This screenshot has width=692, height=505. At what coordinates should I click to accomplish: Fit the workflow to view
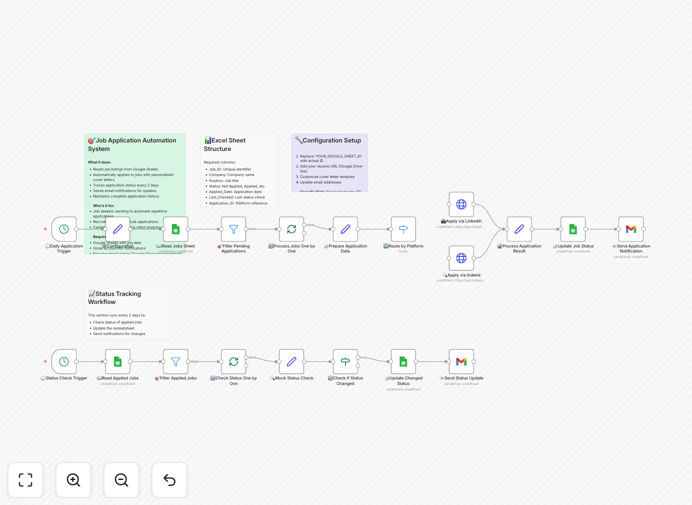click(26, 480)
